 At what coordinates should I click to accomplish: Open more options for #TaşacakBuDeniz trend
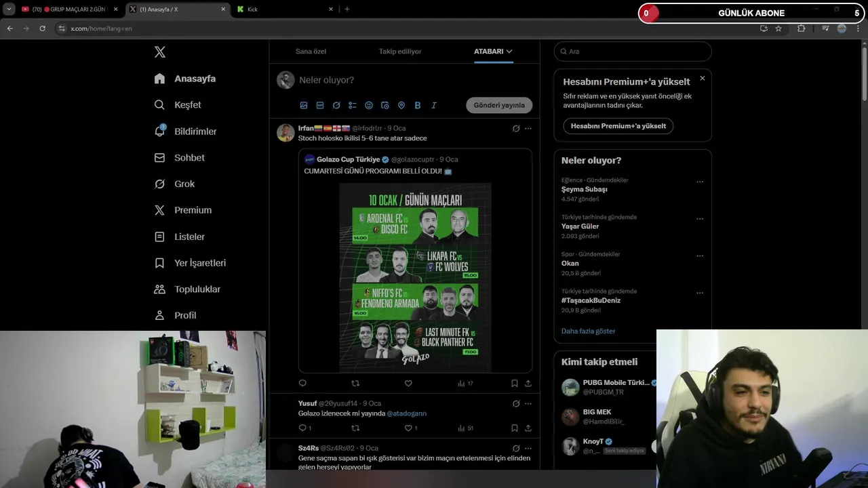(700, 293)
